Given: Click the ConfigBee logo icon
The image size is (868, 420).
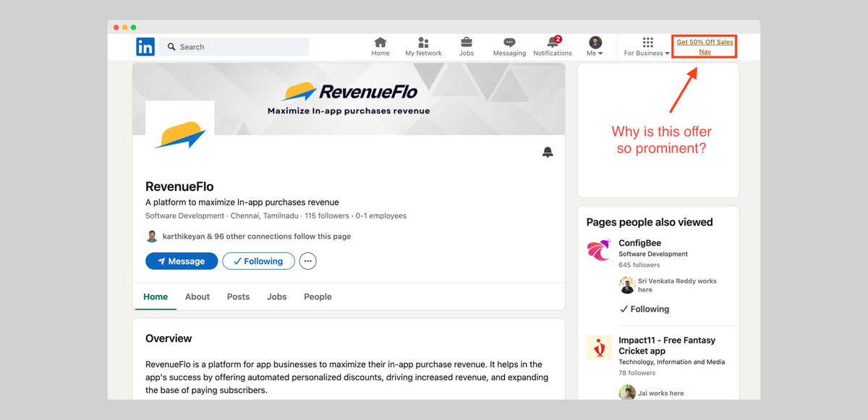Looking at the screenshot, I should (599, 251).
